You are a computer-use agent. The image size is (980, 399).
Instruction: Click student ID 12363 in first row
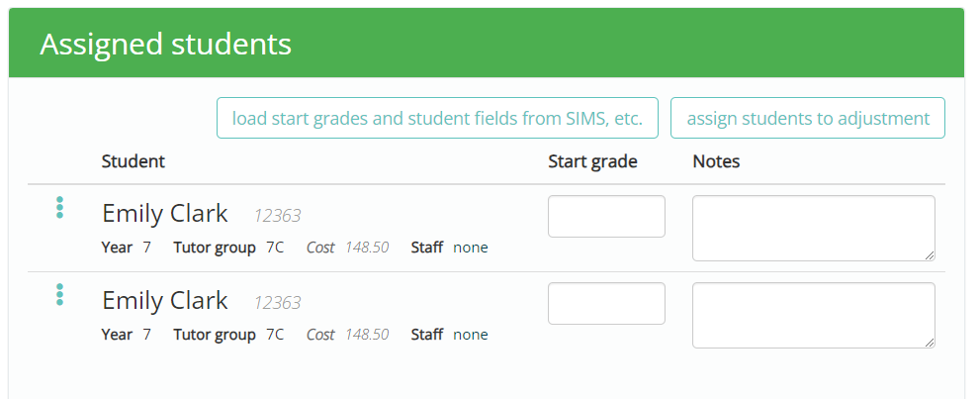278,216
